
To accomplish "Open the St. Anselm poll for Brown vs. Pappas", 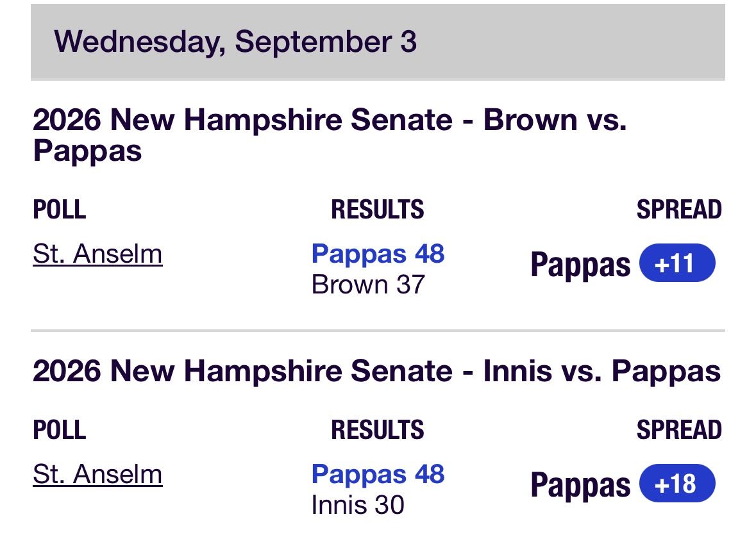I will pyautogui.click(x=97, y=254).
